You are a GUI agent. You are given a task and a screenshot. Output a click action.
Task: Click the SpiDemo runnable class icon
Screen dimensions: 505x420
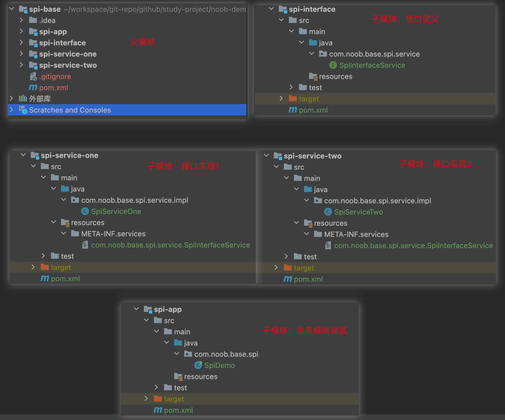[198, 365]
